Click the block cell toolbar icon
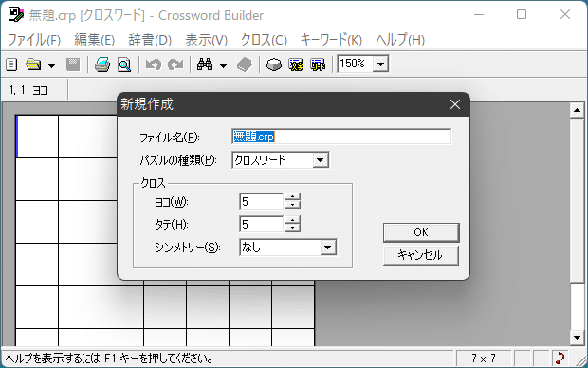The width and height of the screenshot is (588, 368). [x=274, y=64]
